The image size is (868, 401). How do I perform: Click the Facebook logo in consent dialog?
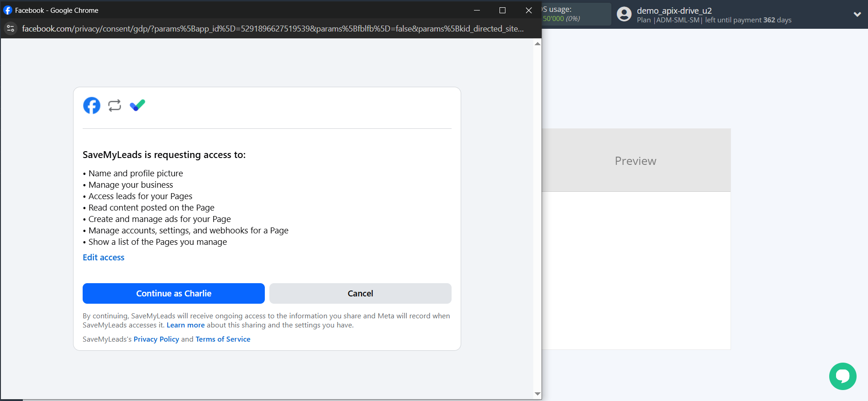click(x=92, y=106)
